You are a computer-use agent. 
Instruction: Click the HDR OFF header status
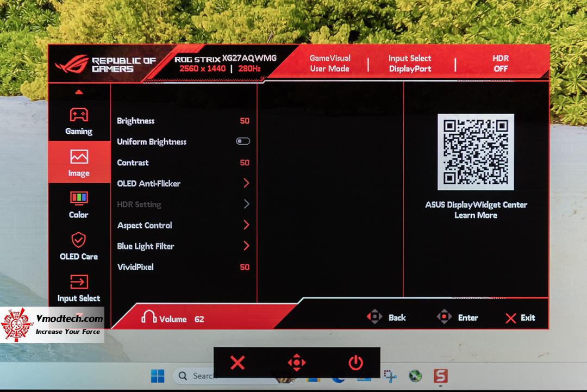[501, 63]
